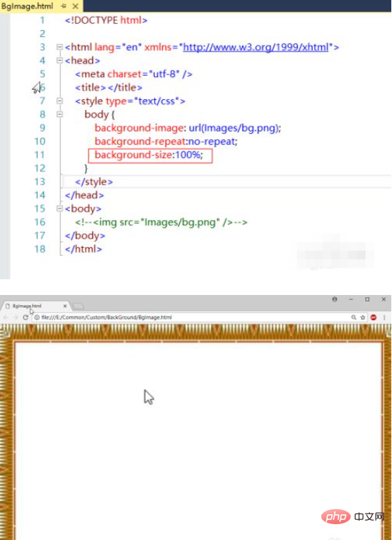Collapse the body CSS rule on line 8

pyautogui.click(x=60, y=114)
